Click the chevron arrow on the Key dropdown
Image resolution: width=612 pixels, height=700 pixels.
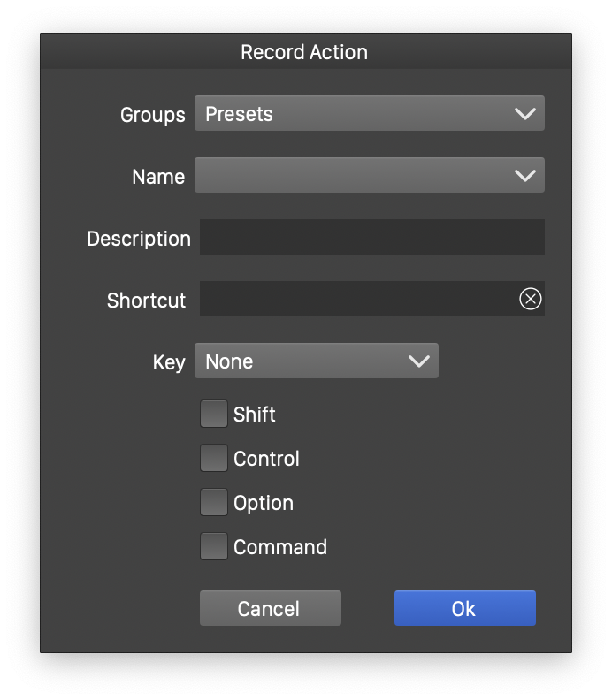tap(418, 361)
